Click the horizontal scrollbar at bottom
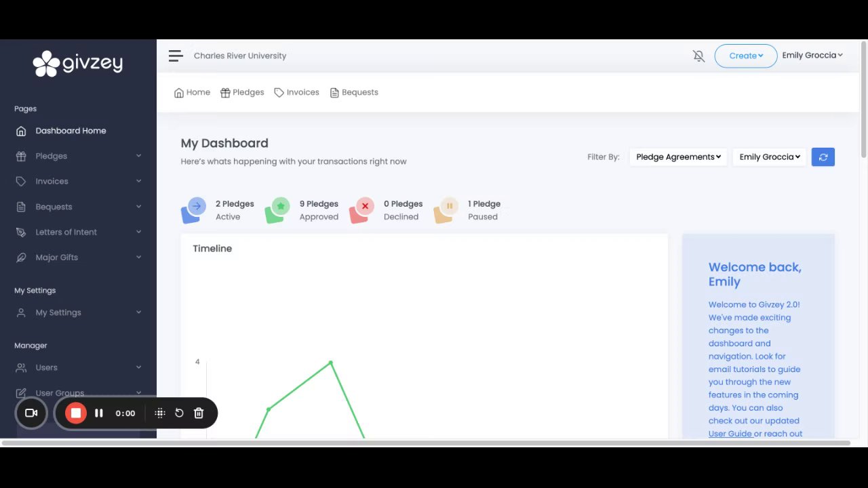868x488 pixels. (x=425, y=443)
